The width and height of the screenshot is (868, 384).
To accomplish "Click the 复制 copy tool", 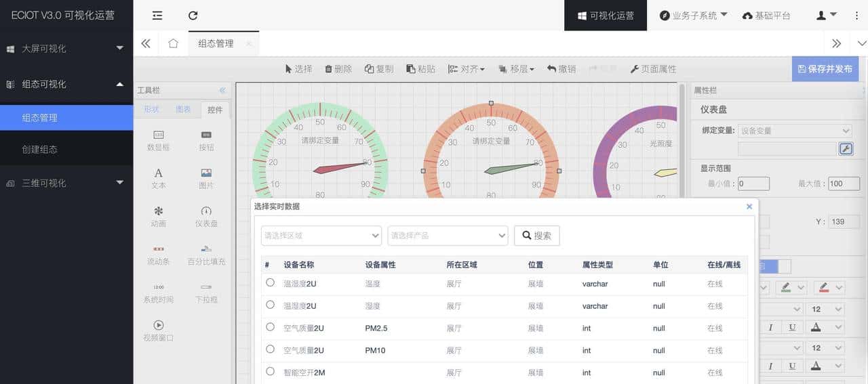I will coord(379,69).
